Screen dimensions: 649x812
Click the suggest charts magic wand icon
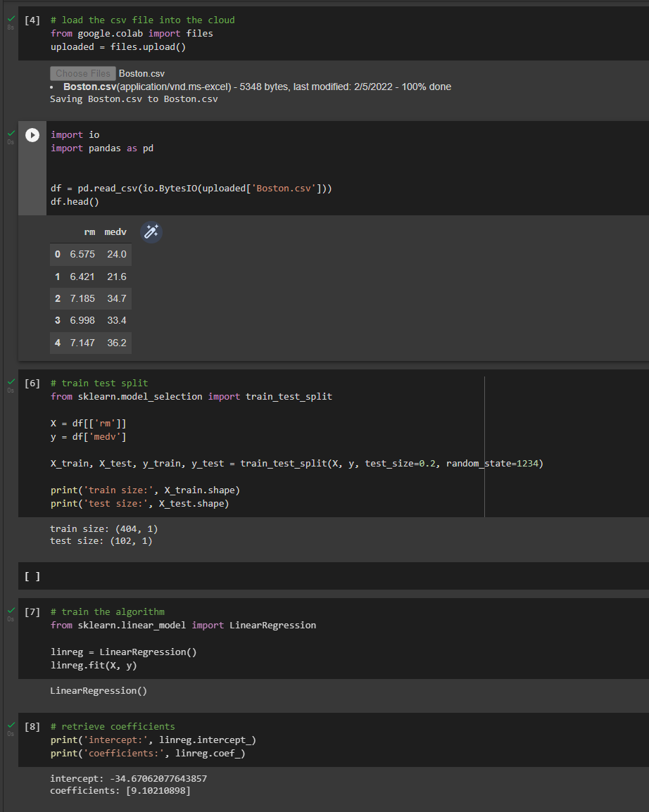click(x=151, y=231)
